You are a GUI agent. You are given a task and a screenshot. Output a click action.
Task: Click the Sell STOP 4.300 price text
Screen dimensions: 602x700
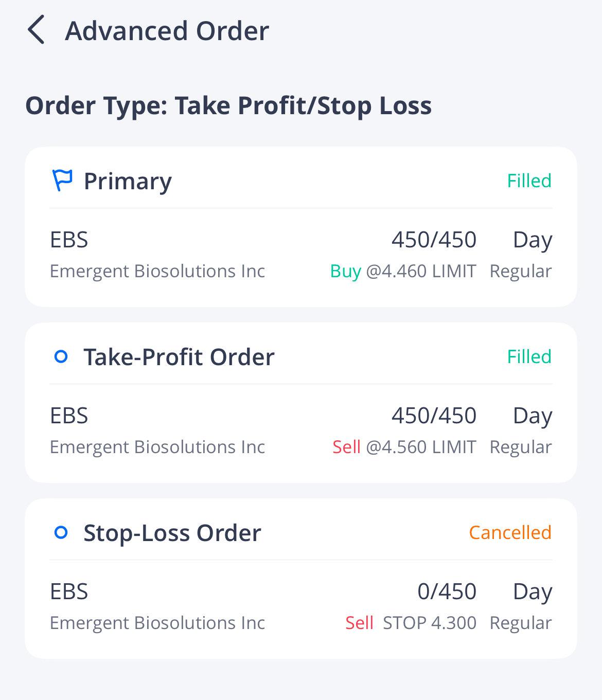(411, 623)
